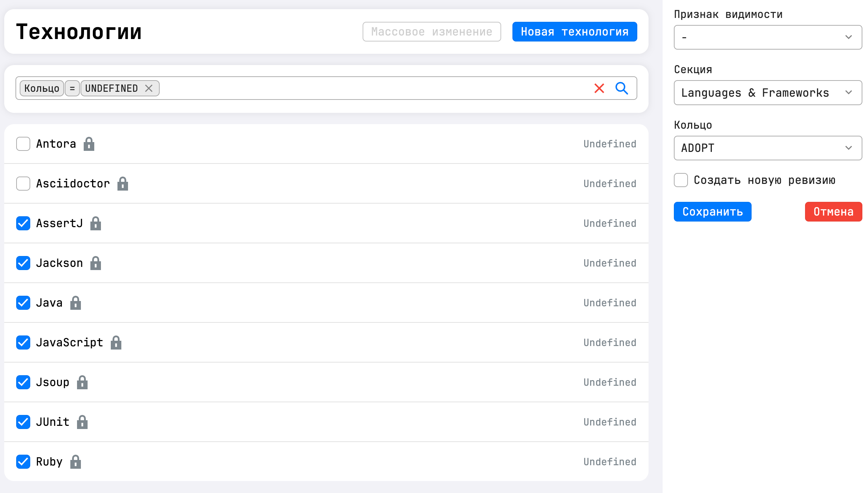Image resolution: width=868 pixels, height=493 pixels.
Task: Click the lock icon beside JUnit
Action: coord(82,422)
